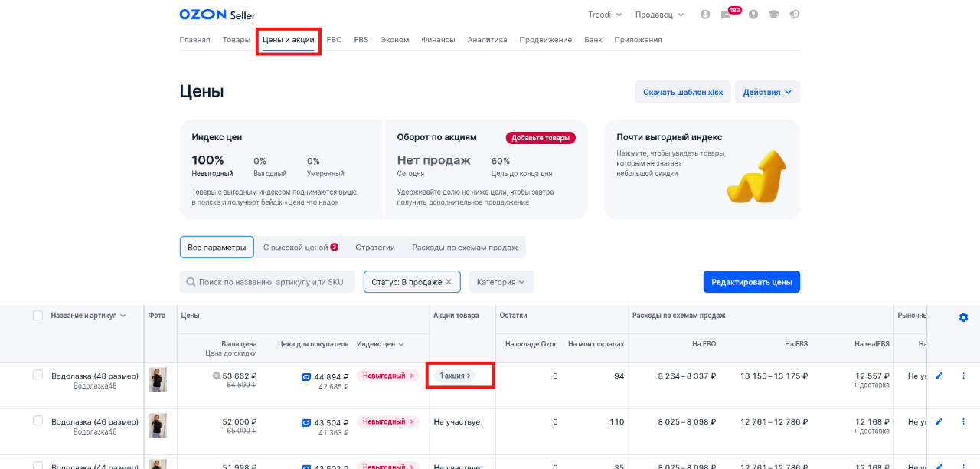Open the graduation cap training icon
This screenshot has height=469, width=980.
point(774,15)
